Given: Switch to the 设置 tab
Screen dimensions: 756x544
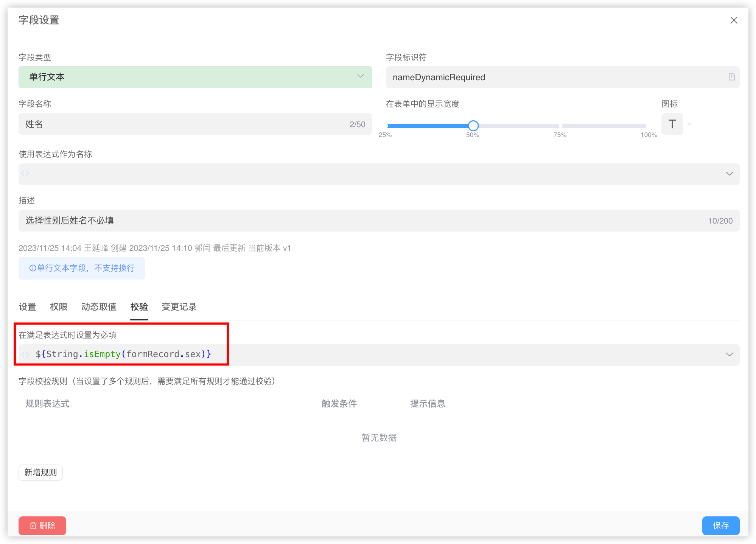Looking at the screenshot, I should coord(27,307).
